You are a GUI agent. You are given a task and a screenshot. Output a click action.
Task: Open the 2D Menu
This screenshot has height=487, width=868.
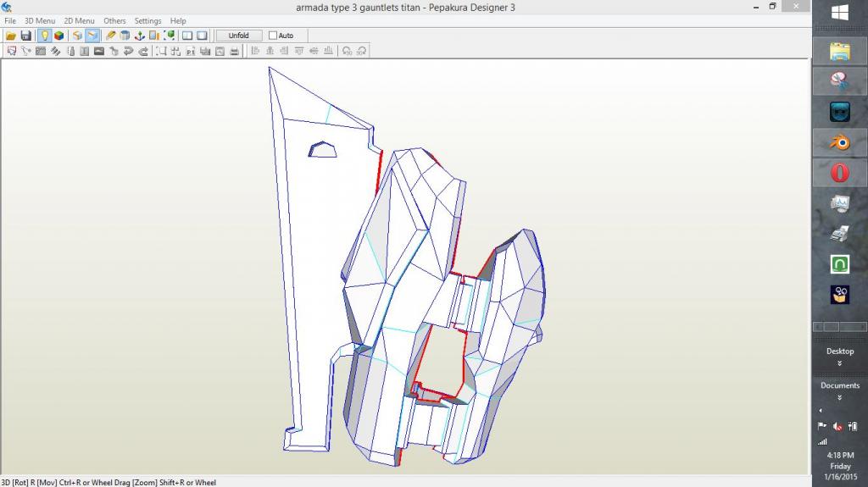(79, 20)
